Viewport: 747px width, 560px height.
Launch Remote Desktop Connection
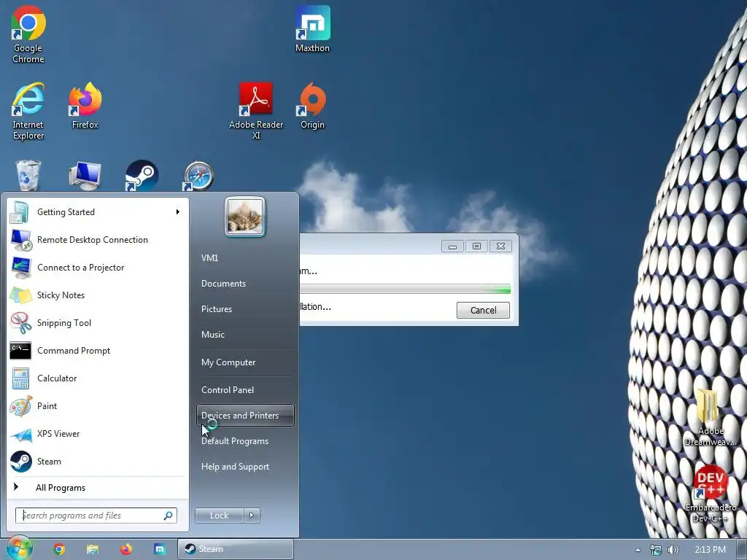[x=96, y=239]
